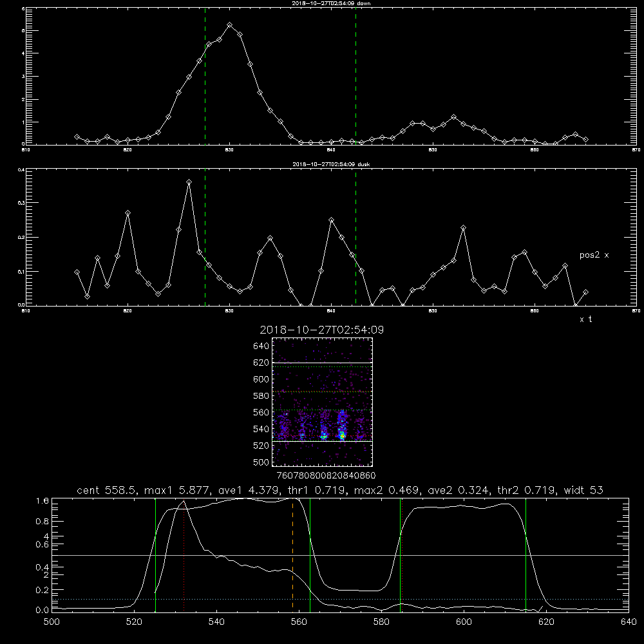Click the orange dashed vertical line in profile plot
Image resolution: width=644 pixels, height=644 pixels.
(x=293, y=554)
